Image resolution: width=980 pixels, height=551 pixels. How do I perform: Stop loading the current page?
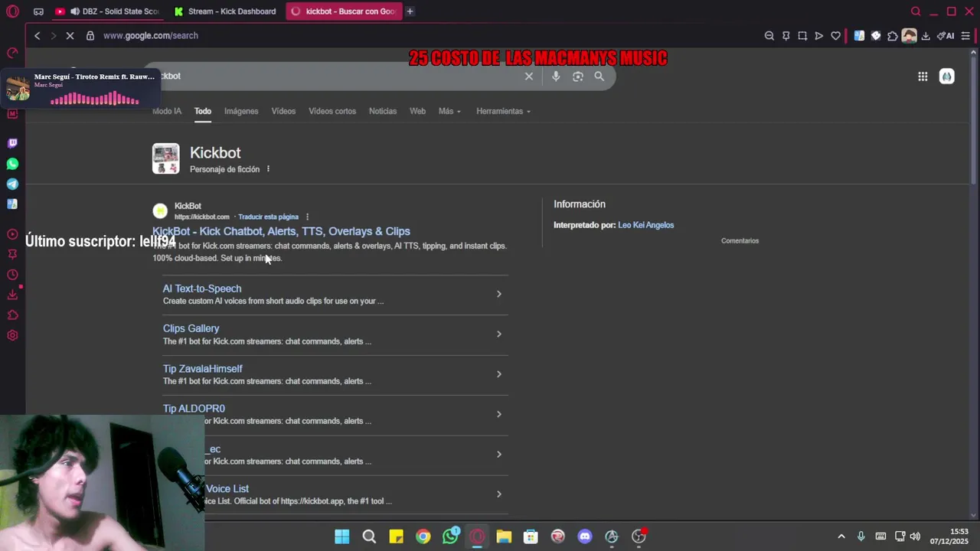click(70, 35)
